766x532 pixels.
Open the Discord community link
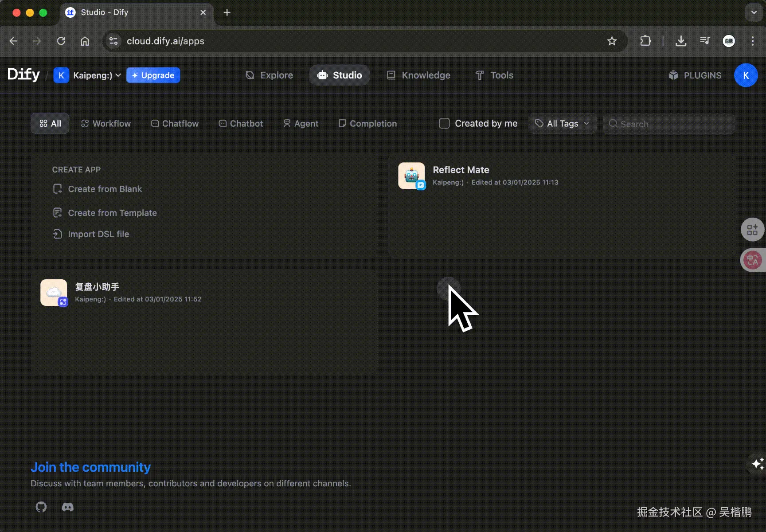coord(67,507)
